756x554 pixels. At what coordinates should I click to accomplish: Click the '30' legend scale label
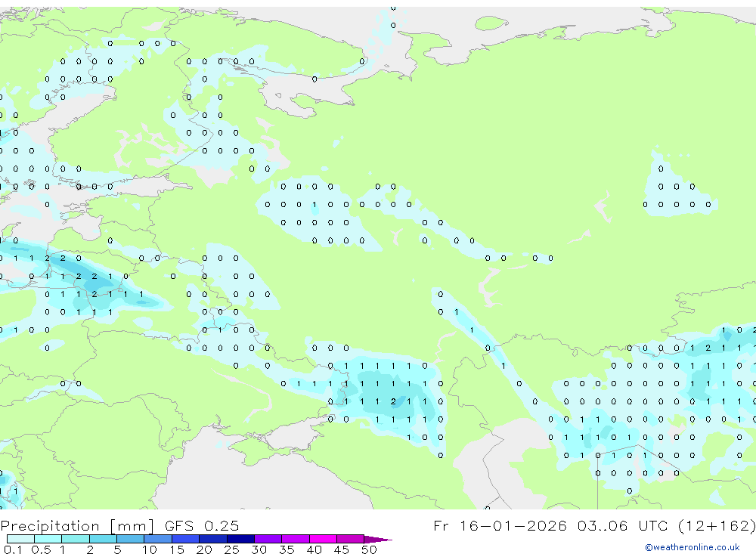259,549
